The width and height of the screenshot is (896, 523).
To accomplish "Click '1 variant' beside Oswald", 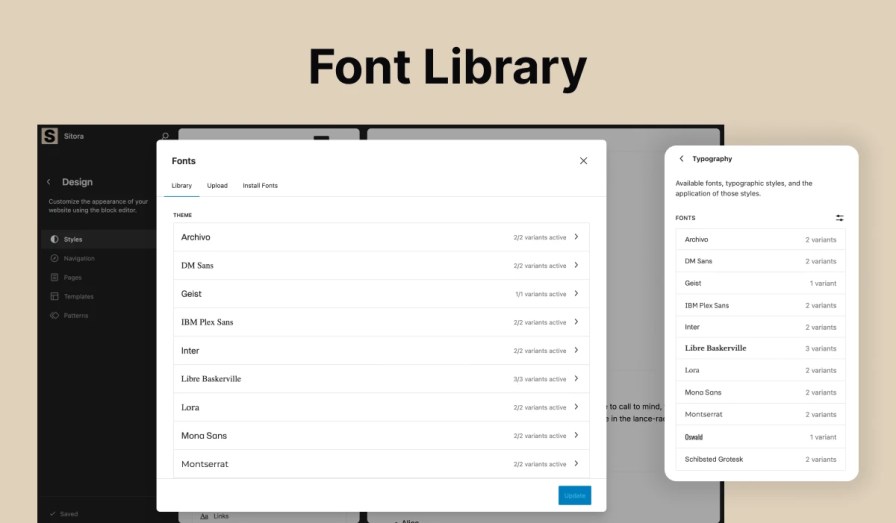I will point(823,437).
